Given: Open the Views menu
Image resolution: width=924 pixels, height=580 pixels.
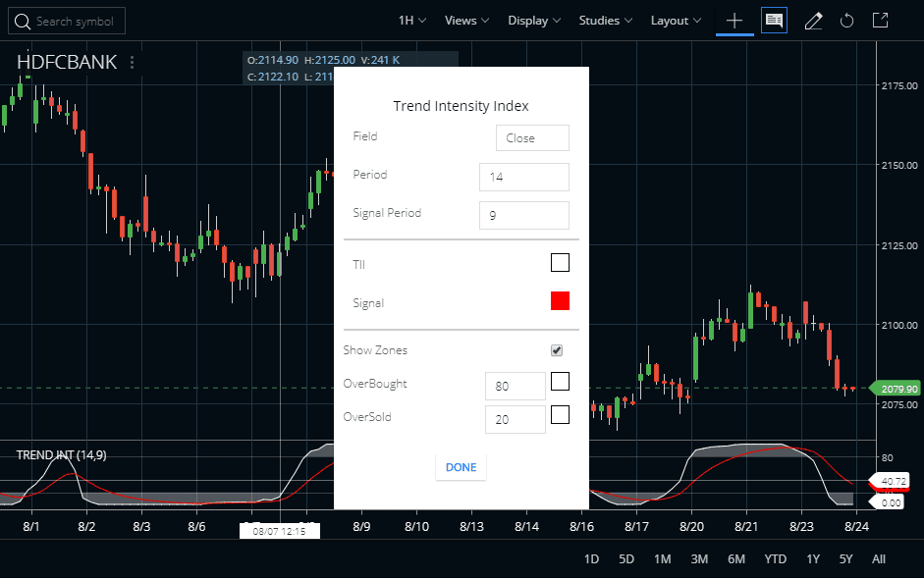Looking at the screenshot, I should 465,20.
